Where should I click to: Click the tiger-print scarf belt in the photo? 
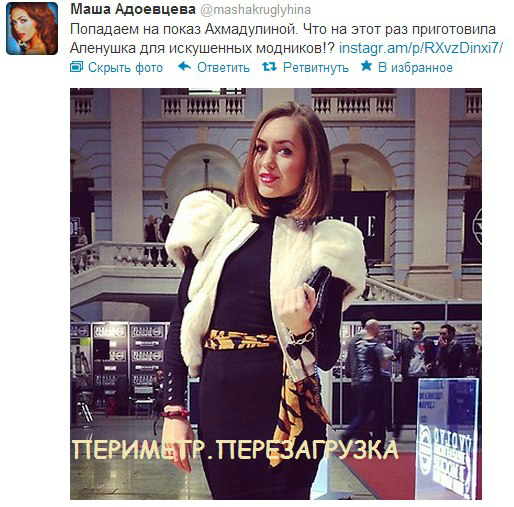241,340
